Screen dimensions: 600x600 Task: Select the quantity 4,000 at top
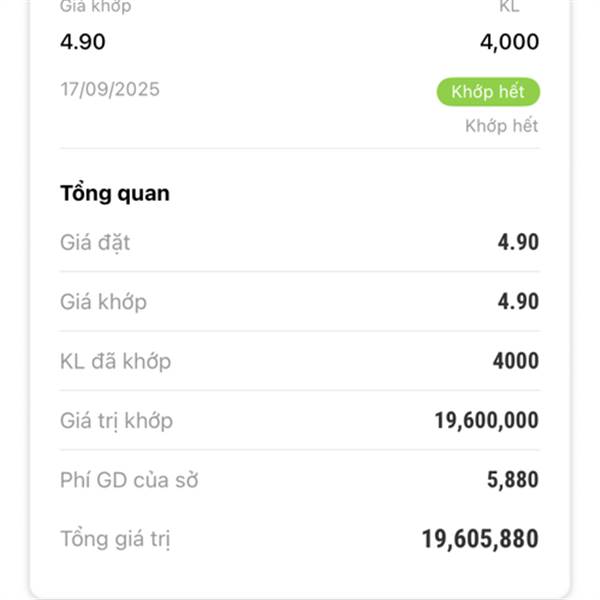(x=510, y=42)
